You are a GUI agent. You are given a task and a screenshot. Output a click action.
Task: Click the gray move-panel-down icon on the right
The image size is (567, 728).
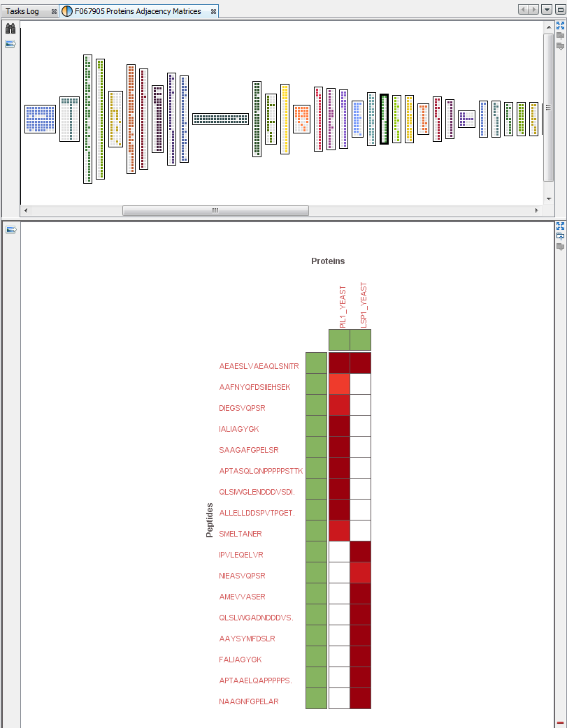tap(561, 47)
